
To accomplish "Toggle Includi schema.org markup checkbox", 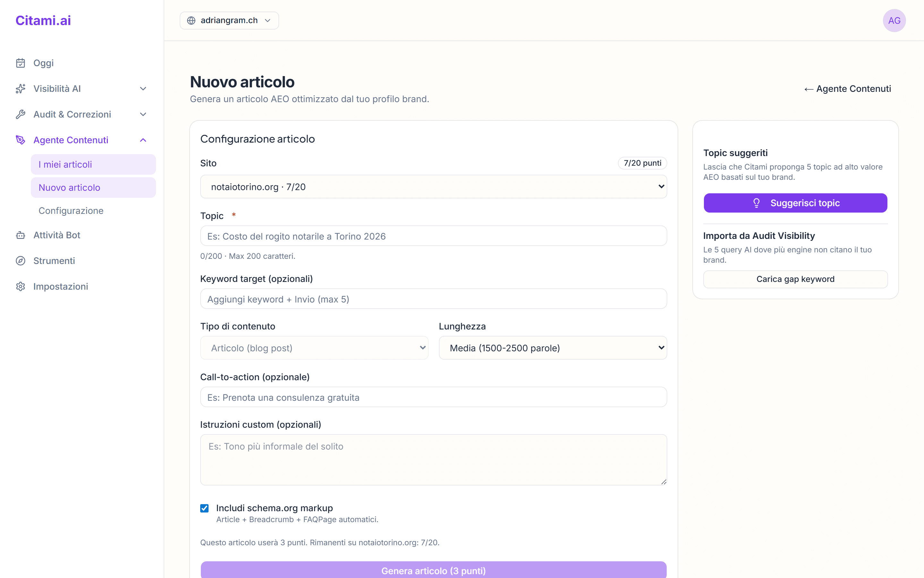I will click(204, 508).
